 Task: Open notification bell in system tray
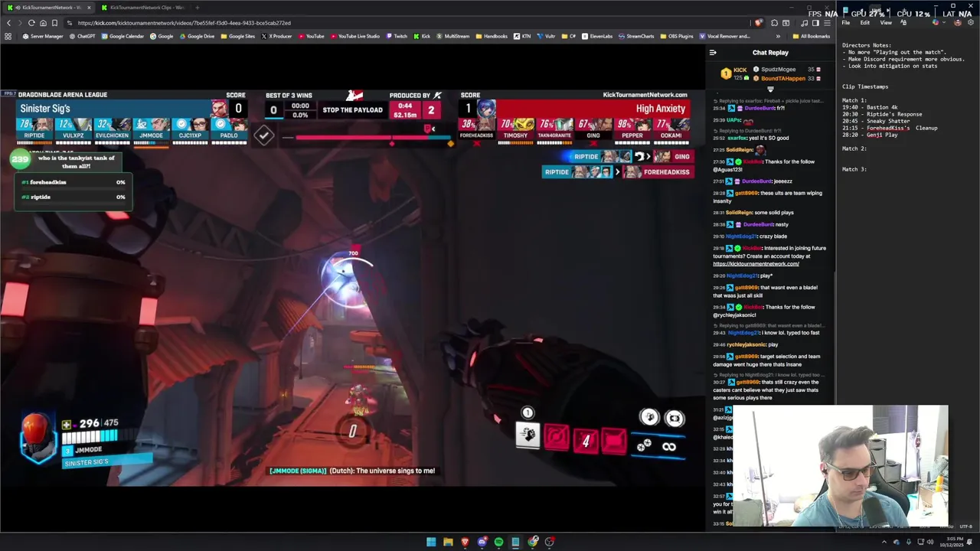[x=969, y=542]
